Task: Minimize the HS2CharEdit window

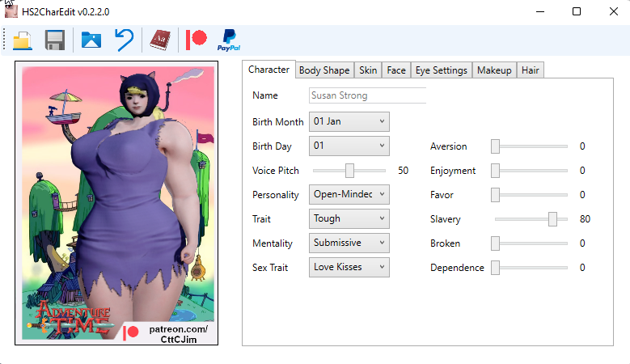Action: (x=540, y=11)
